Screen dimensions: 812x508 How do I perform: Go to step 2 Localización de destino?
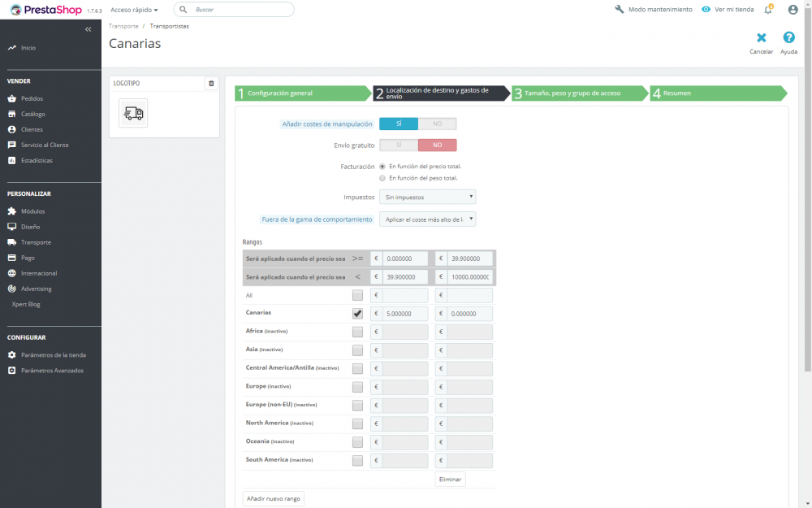click(441, 93)
